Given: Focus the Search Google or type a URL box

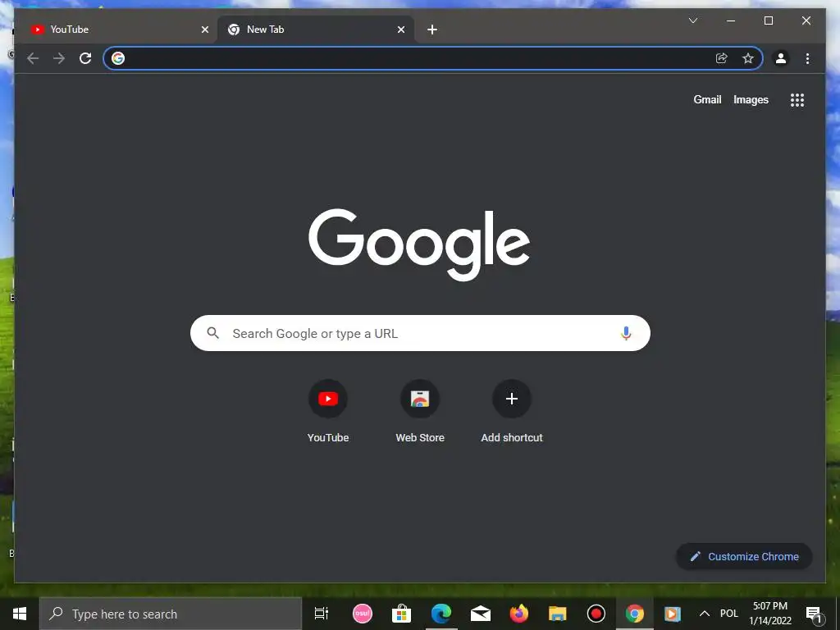Looking at the screenshot, I should 420,333.
